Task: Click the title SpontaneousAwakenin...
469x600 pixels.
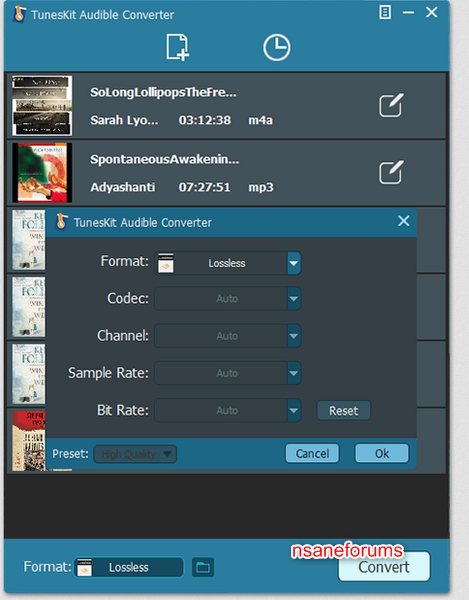Action: [x=164, y=159]
